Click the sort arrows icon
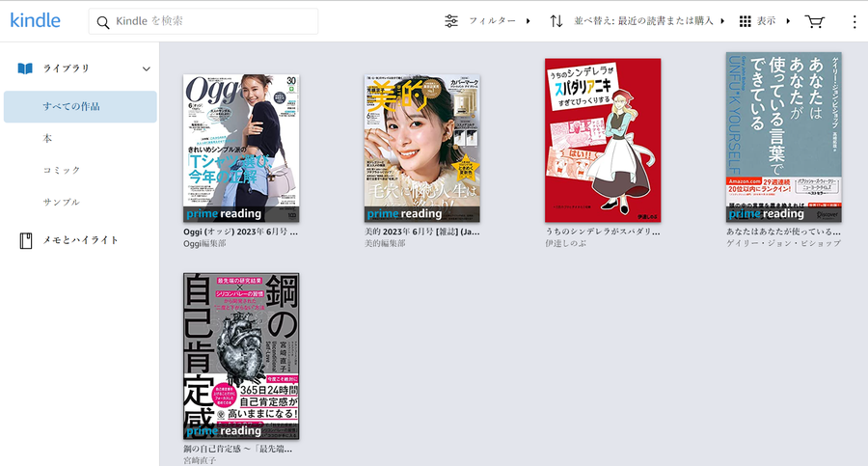Viewport: 868px width, 466px height. pyautogui.click(x=556, y=21)
